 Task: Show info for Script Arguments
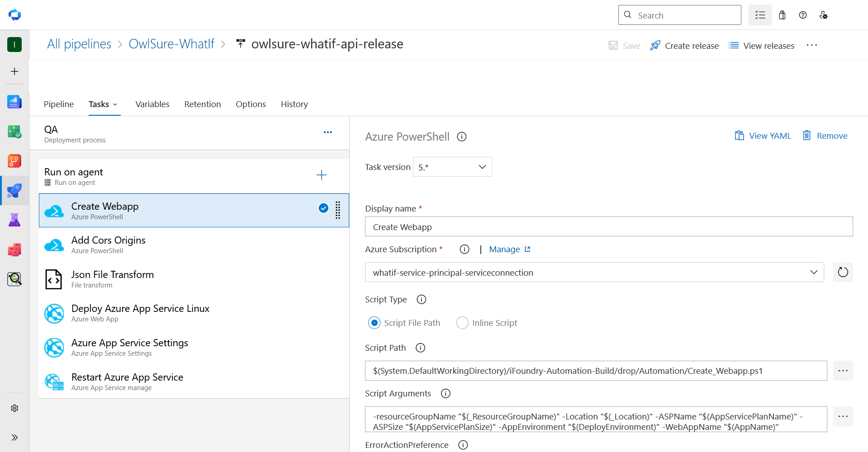tap(446, 393)
